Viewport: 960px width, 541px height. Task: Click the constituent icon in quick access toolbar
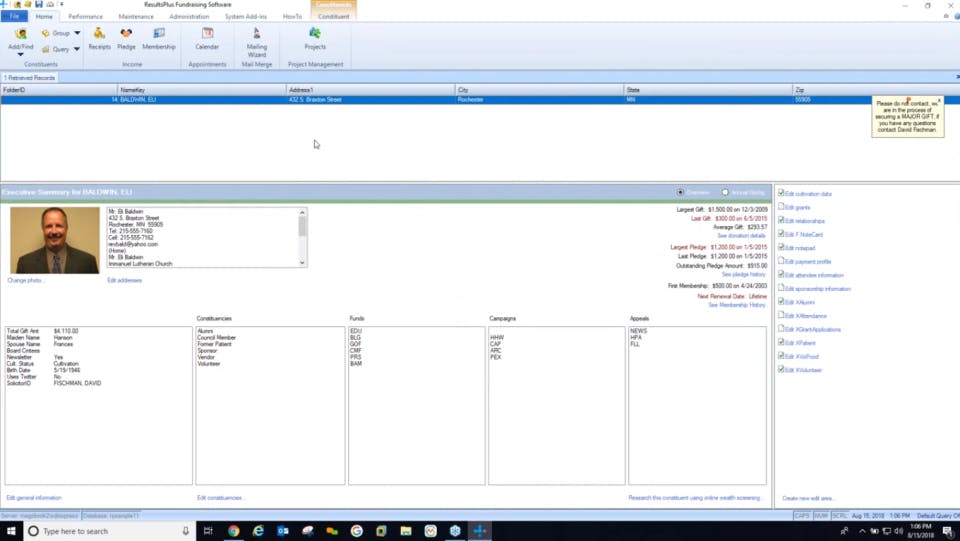[x=18, y=4]
